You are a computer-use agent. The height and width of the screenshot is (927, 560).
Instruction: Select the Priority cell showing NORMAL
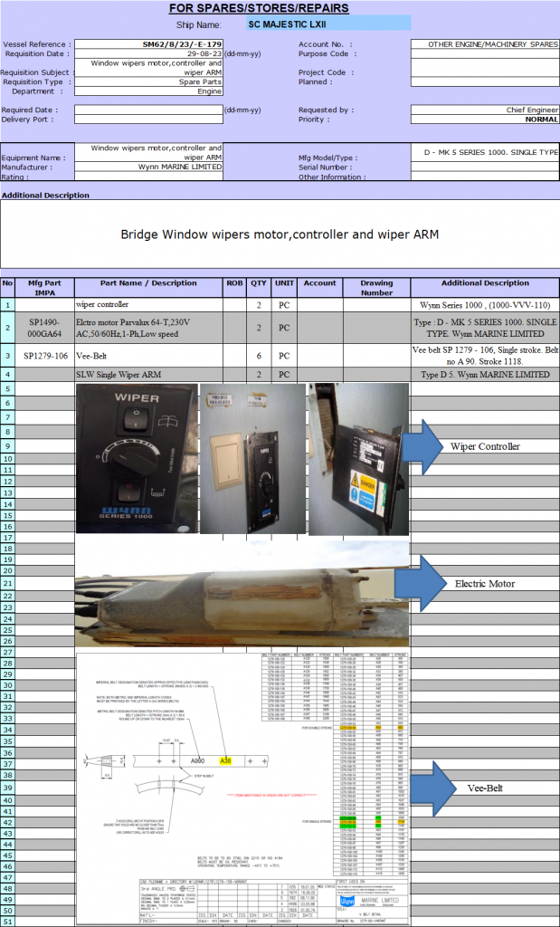(485, 119)
